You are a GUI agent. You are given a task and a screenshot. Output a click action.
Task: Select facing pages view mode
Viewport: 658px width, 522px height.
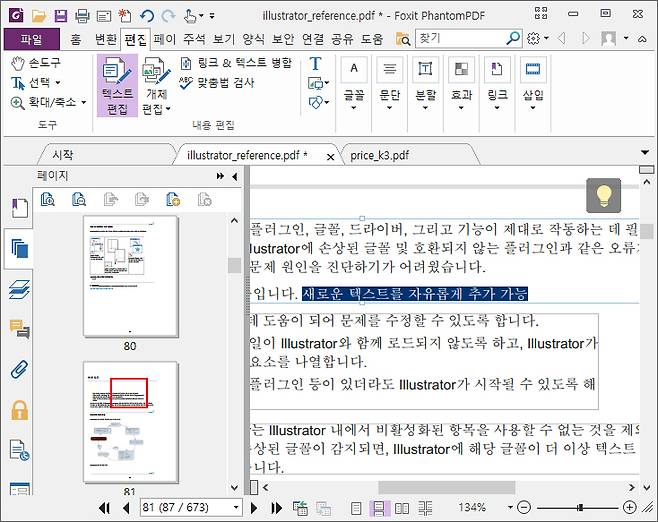pyautogui.click(x=402, y=508)
